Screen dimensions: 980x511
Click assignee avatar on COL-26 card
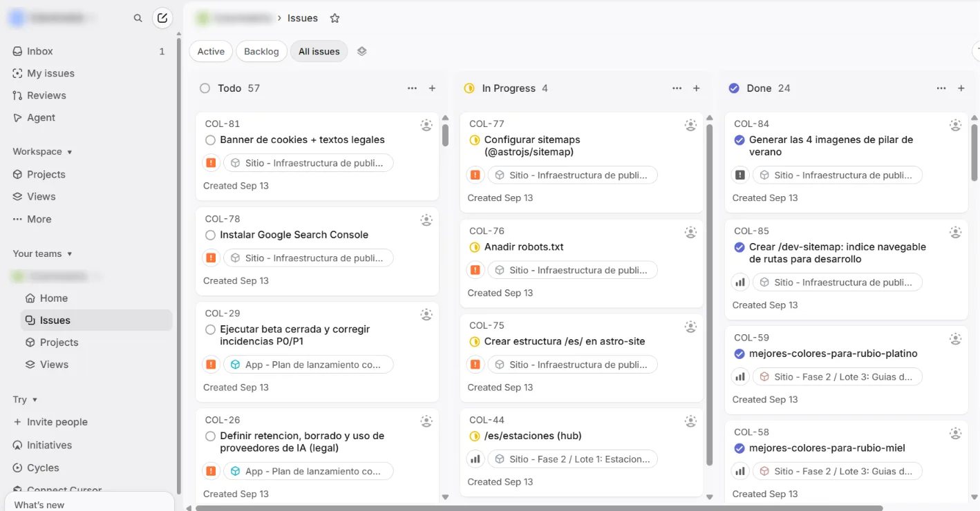pos(426,421)
